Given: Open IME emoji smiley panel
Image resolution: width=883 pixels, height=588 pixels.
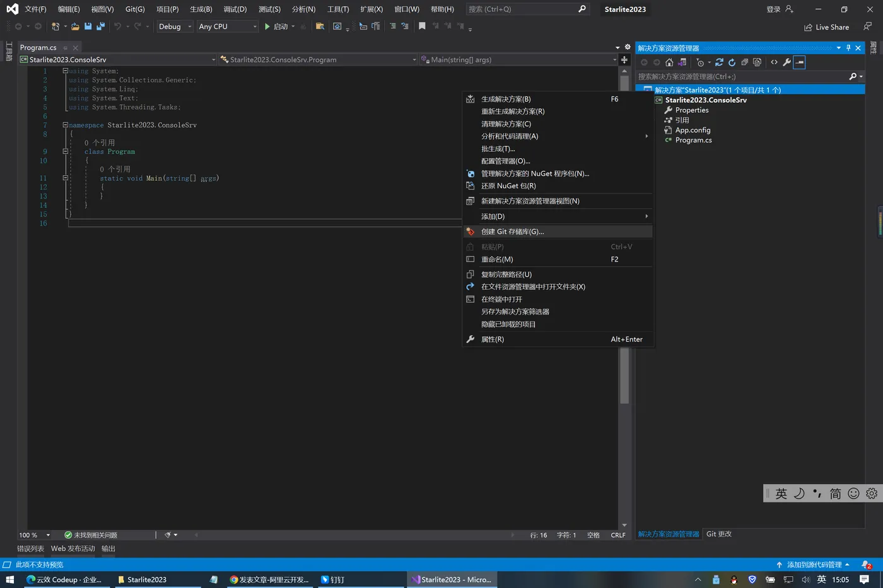Looking at the screenshot, I should coord(853,493).
